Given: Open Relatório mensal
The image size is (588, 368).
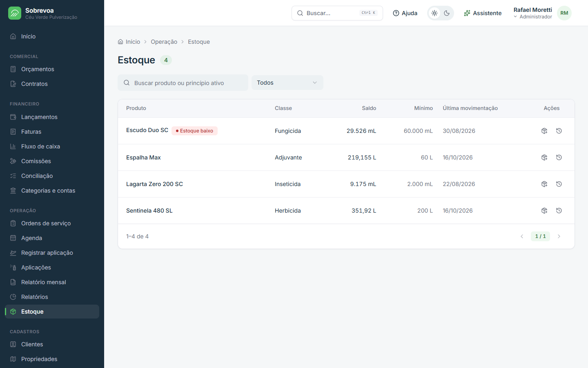Looking at the screenshot, I should click(52, 282).
